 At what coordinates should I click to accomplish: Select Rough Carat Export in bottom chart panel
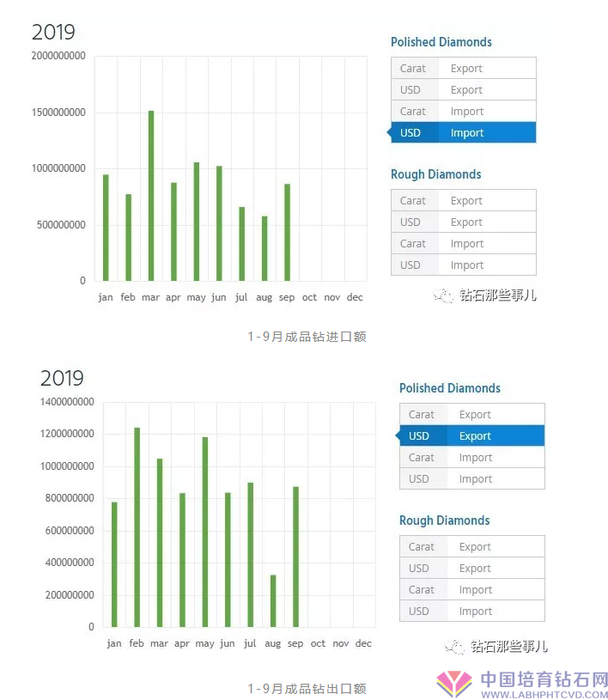[x=471, y=546]
